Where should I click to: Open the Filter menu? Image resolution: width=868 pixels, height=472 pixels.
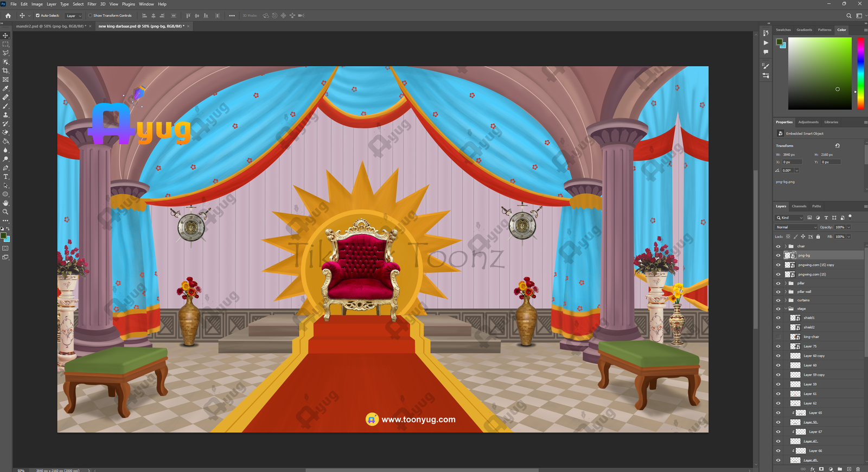point(92,4)
